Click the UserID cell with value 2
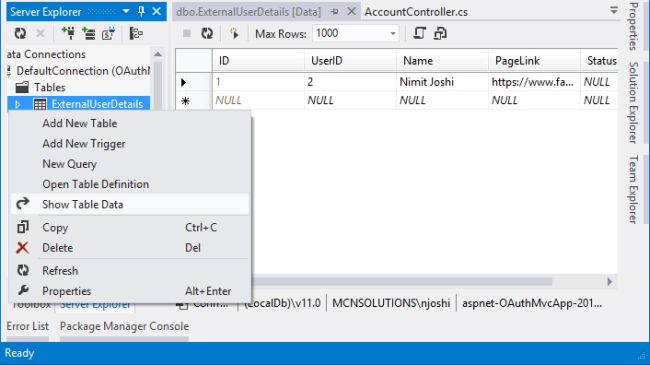The image size is (650, 365). [350, 82]
